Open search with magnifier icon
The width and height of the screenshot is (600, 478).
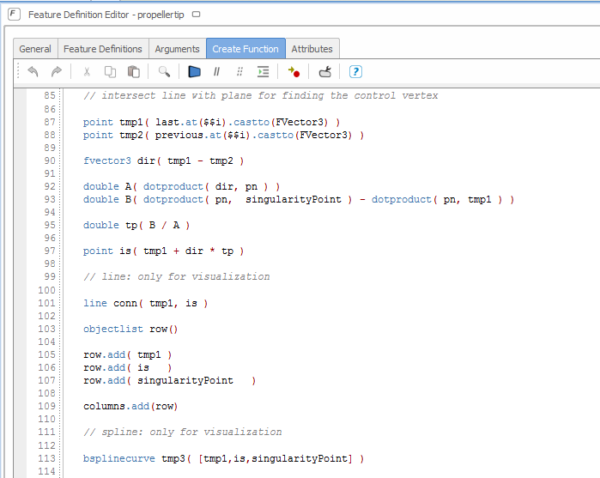pyautogui.click(x=165, y=72)
